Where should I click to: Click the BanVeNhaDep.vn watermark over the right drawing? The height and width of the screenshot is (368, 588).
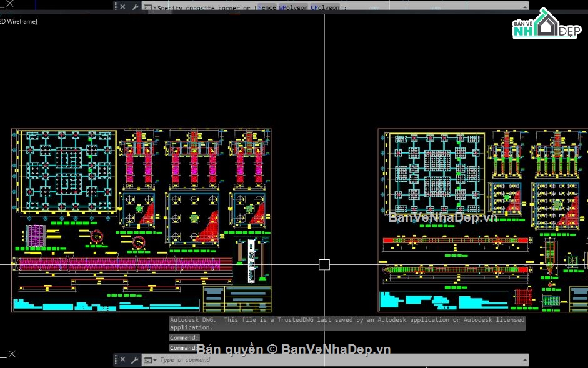(442, 217)
